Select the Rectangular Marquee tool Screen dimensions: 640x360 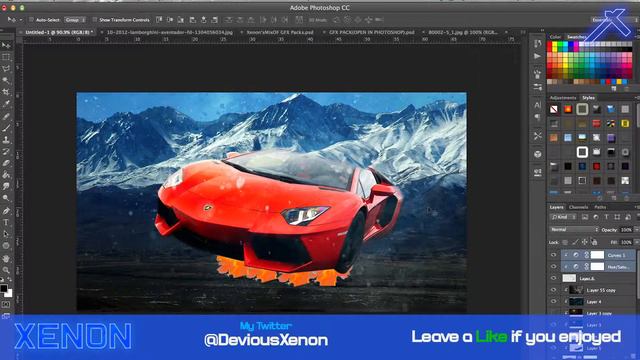6,57
